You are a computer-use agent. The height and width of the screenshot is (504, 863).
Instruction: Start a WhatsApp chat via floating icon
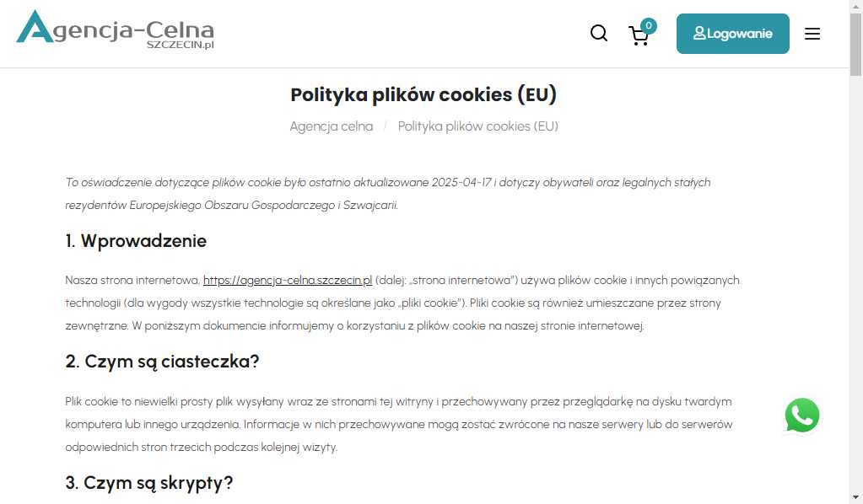pyautogui.click(x=801, y=416)
